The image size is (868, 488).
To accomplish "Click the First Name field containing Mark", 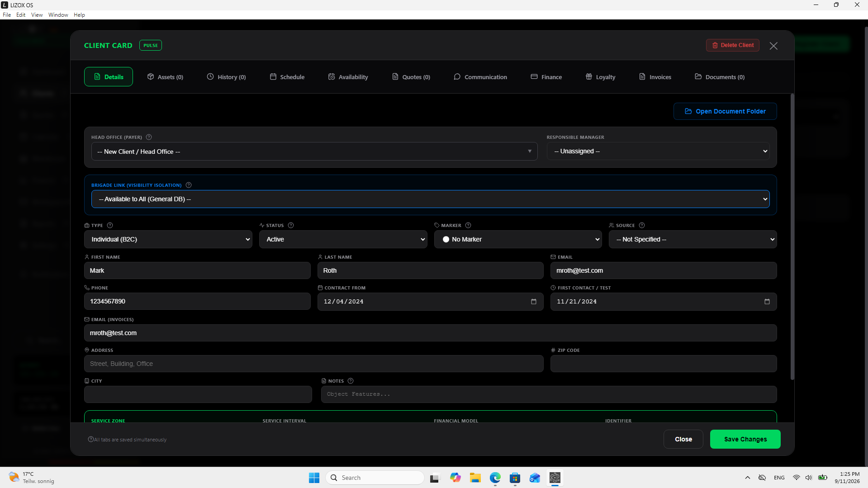I will point(197,270).
